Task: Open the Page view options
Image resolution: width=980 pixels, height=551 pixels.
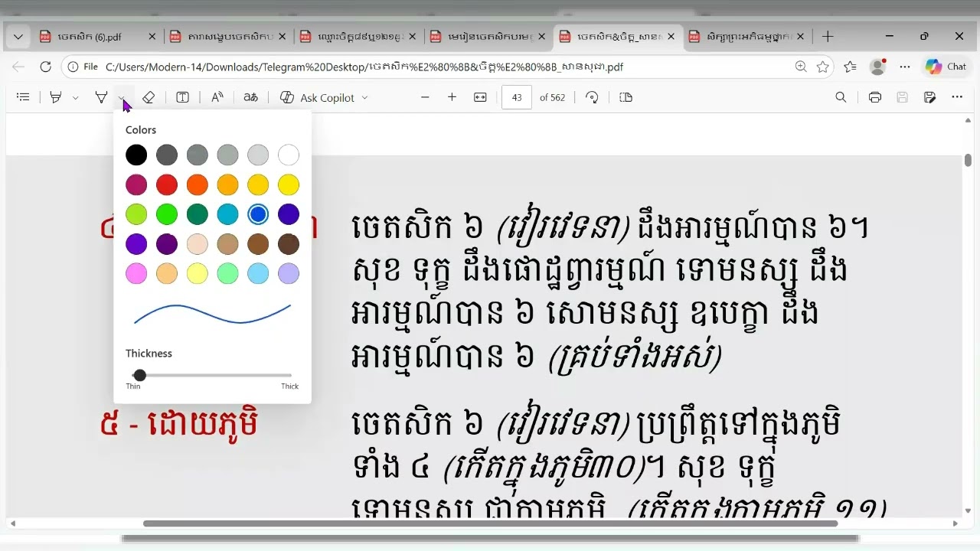Action: [x=626, y=97]
